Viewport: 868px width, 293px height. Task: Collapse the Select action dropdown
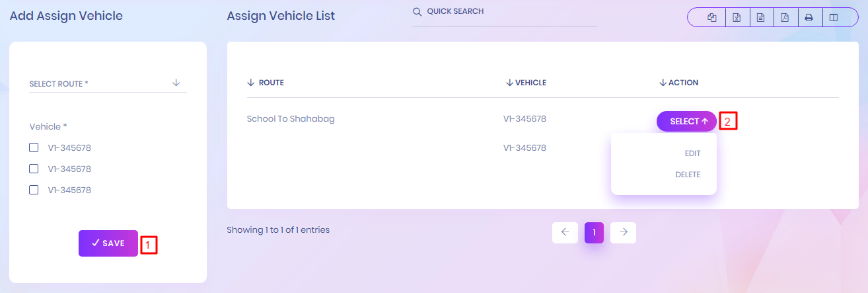686,122
